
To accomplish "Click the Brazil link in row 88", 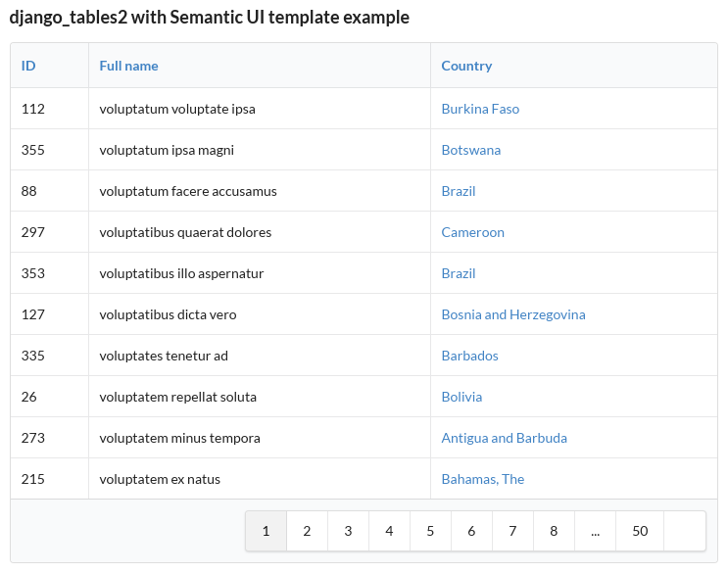I will click(x=459, y=191).
